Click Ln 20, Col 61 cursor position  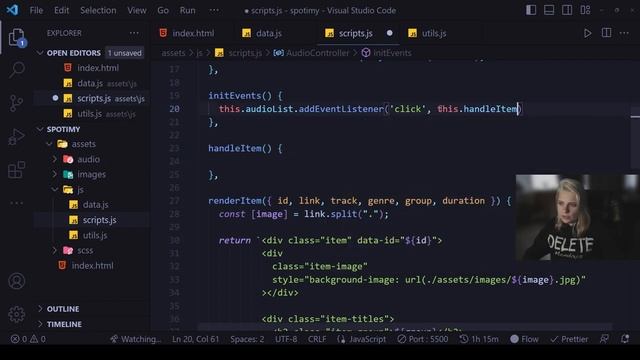[196, 339]
